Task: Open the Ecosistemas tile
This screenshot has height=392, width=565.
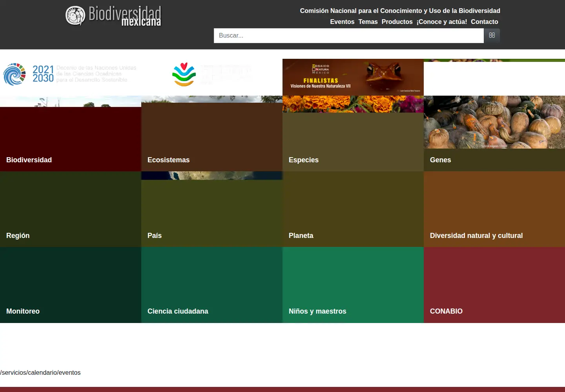Action: [x=212, y=133]
